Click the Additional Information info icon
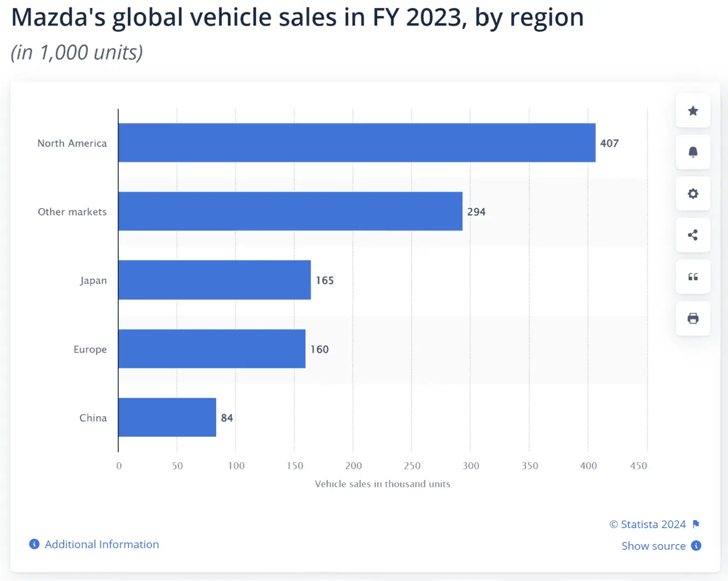The image size is (728, 581). click(x=34, y=544)
